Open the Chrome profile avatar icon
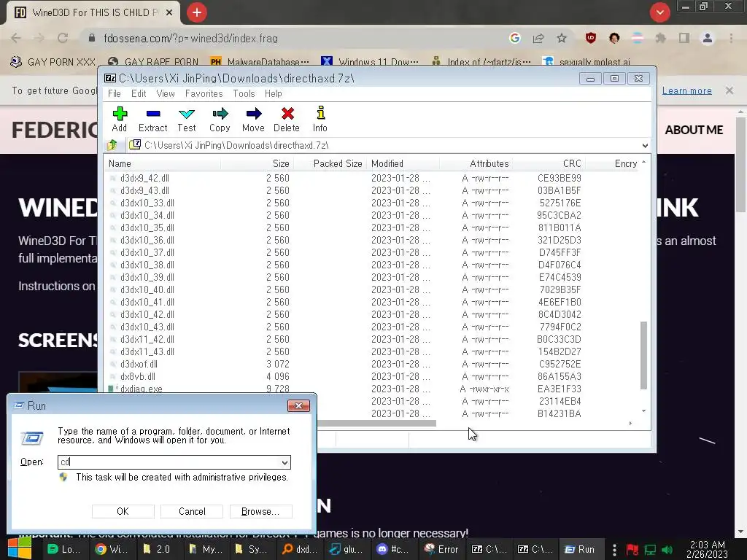 (x=708, y=38)
